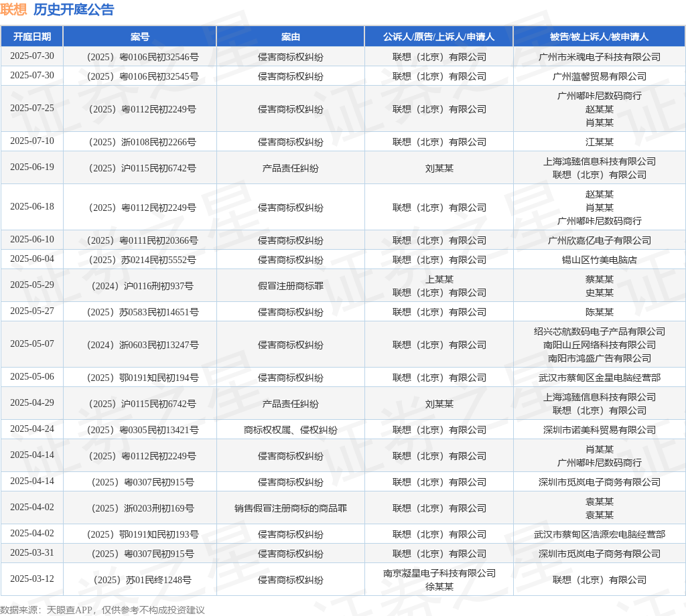Select case number 苏01民终1248号
Screen dimensions: 686x616
click(143, 580)
